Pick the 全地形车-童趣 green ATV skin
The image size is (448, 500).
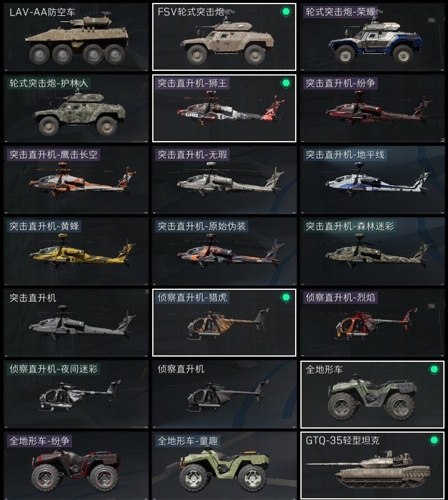tap(224, 465)
